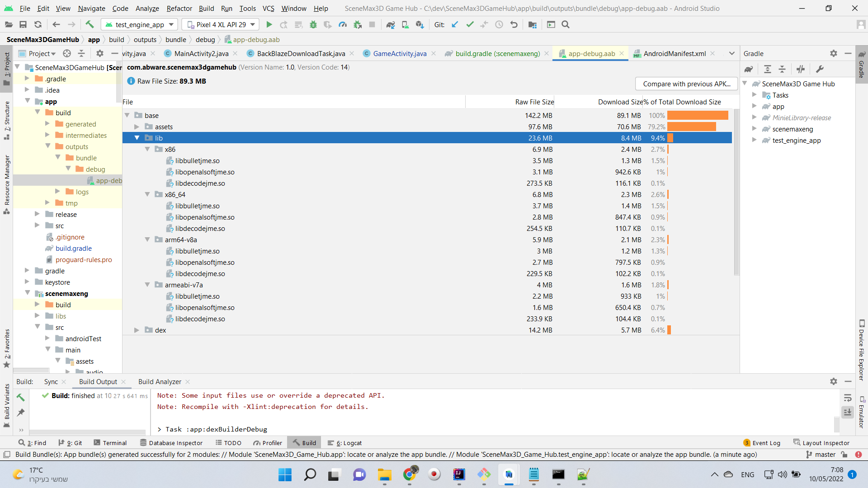This screenshot has width=868, height=488.
Task: Open AVD Manager device icon
Action: [x=405, y=25]
